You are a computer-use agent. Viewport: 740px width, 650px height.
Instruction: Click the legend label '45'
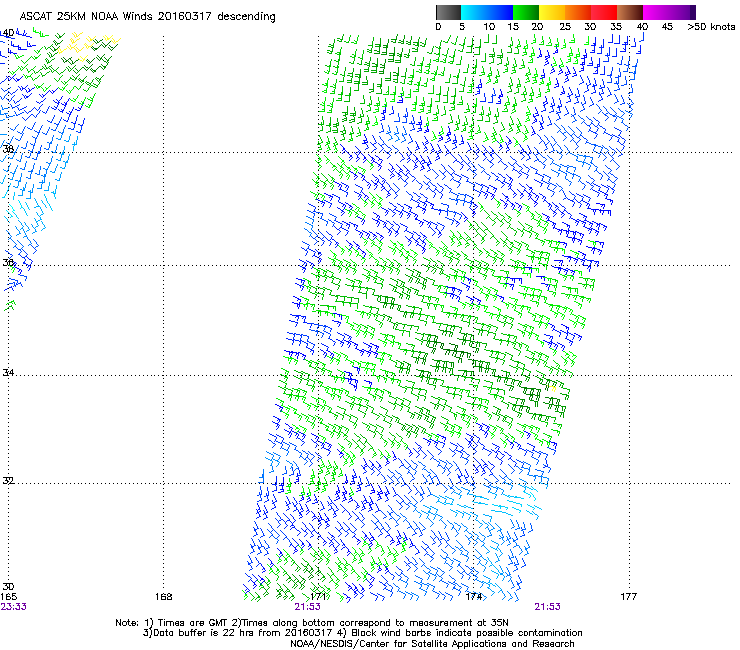coord(667,27)
